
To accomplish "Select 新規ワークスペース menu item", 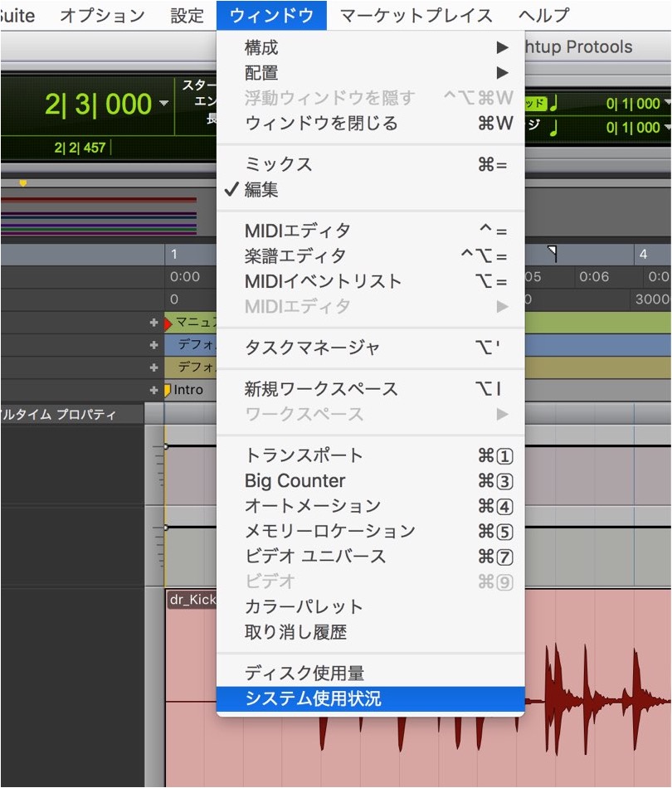I will [370, 388].
